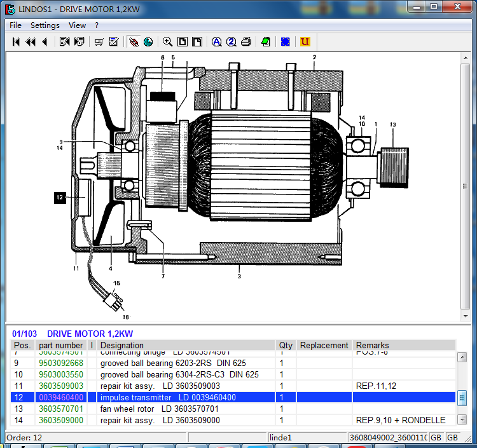This screenshot has height=448, width=477.
Task: Click part number 3603570701 link
Action: tap(60, 409)
